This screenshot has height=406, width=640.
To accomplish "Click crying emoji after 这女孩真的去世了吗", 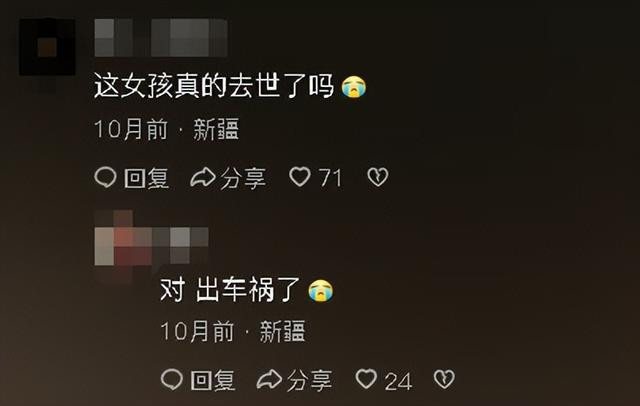I will pyautogui.click(x=354, y=87).
